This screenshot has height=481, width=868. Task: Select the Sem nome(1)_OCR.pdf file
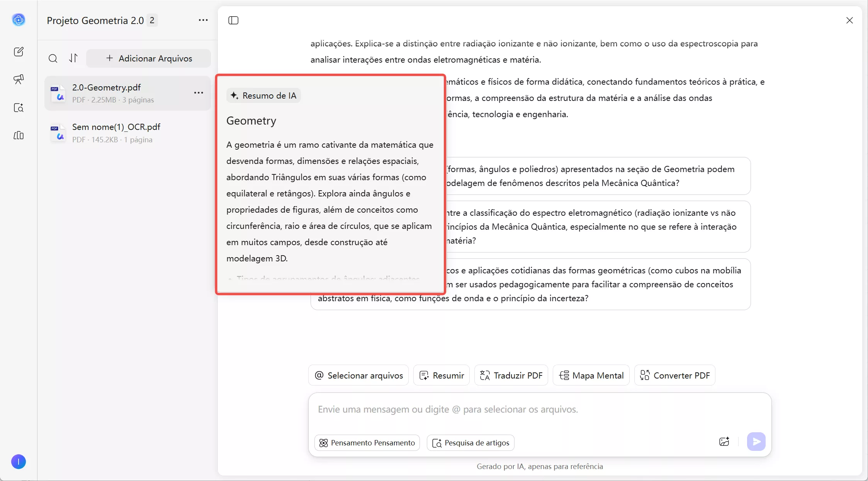pos(116,133)
